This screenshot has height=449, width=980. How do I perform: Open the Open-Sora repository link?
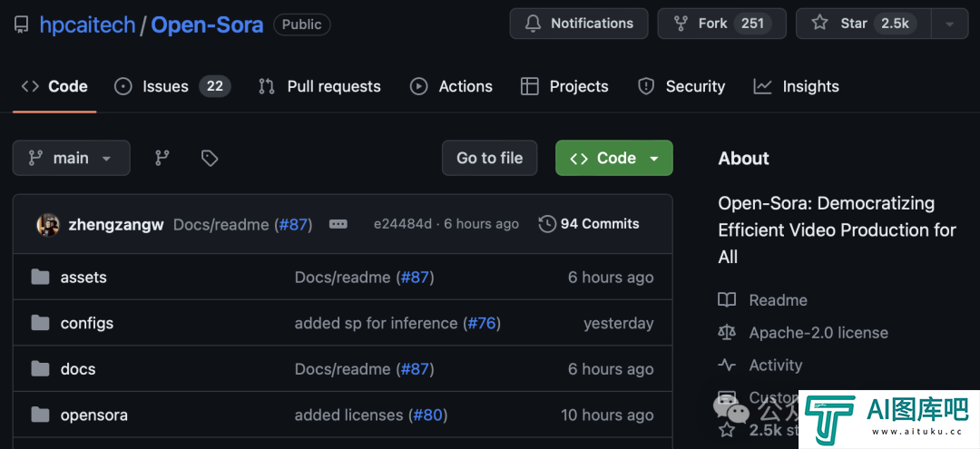point(207,25)
